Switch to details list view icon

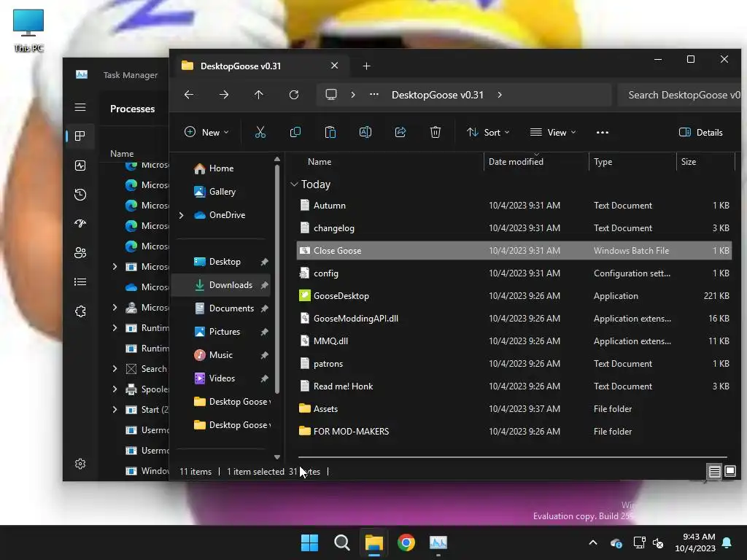(715, 472)
